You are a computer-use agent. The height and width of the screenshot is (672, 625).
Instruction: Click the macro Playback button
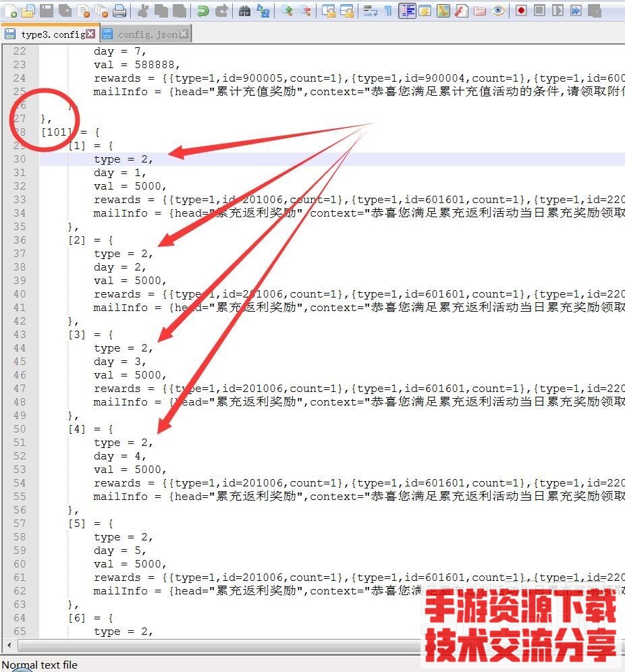558,11
